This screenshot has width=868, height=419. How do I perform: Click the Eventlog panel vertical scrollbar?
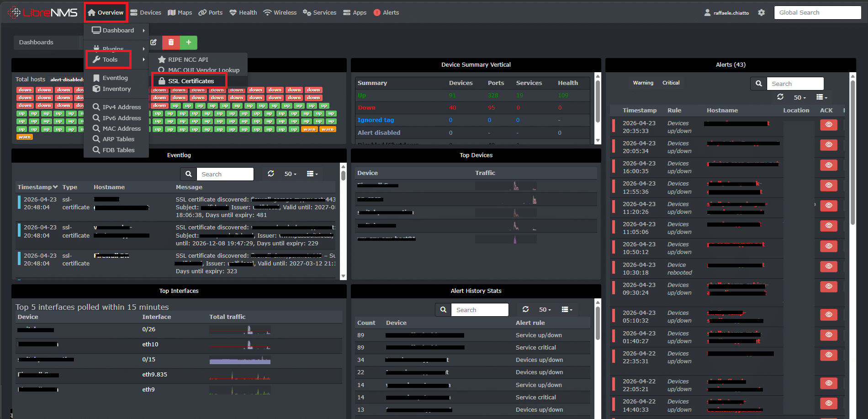coord(344,221)
